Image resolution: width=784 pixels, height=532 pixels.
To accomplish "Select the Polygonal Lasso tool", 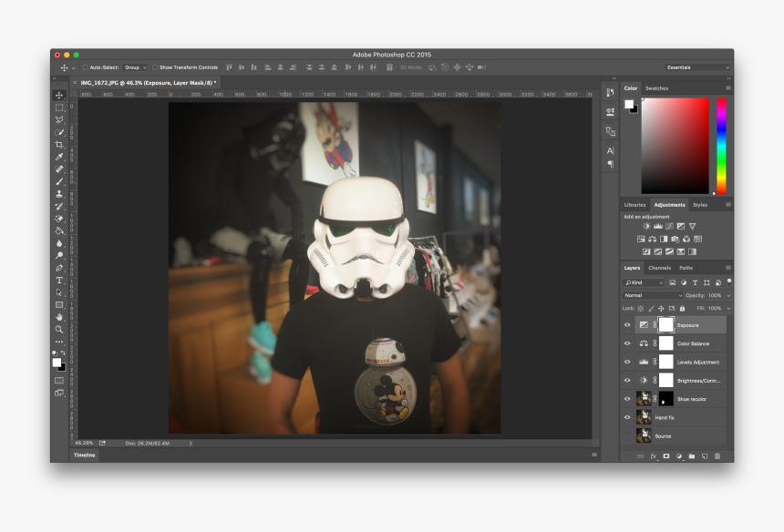I will (x=59, y=120).
